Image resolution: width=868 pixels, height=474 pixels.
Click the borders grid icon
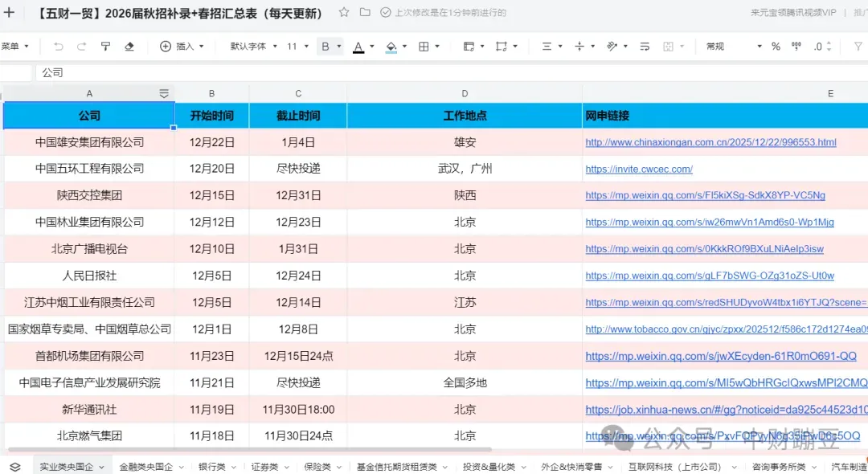click(x=424, y=47)
